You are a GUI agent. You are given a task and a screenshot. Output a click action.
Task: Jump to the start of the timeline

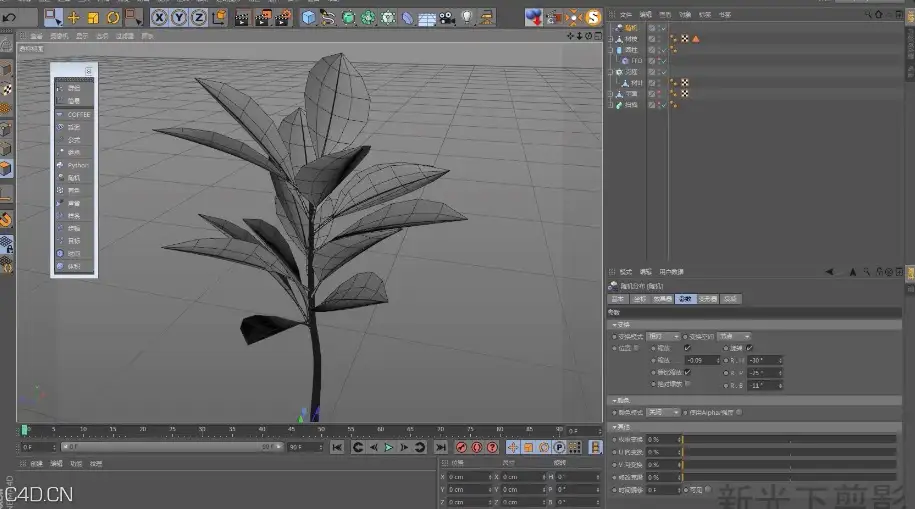point(337,447)
